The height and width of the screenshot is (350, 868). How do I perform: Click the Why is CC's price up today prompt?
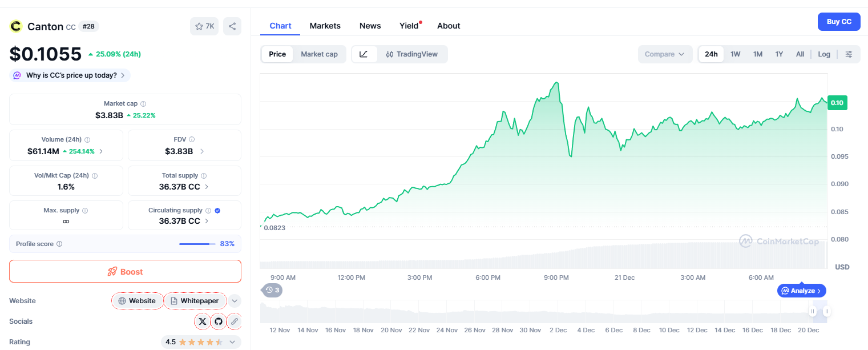click(x=71, y=75)
